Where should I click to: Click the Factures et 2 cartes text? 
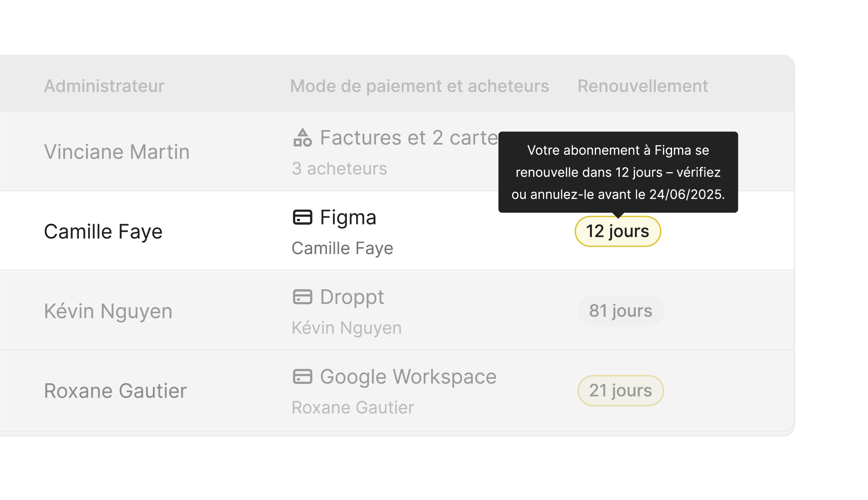(x=408, y=138)
